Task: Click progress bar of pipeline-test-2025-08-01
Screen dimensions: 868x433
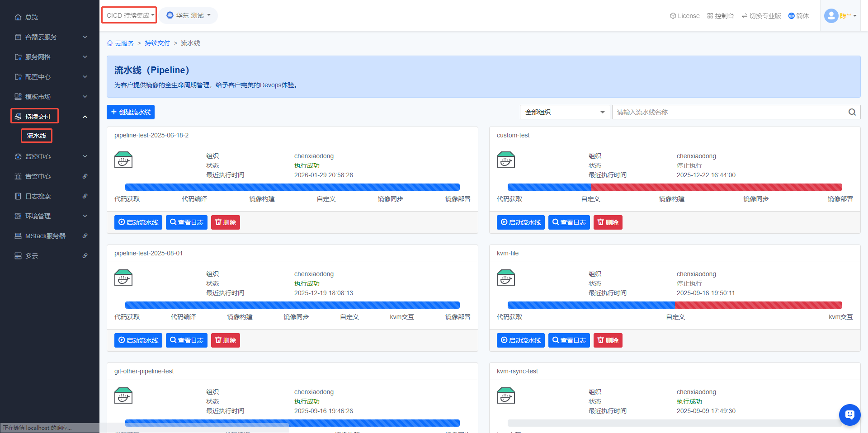Action: point(292,305)
